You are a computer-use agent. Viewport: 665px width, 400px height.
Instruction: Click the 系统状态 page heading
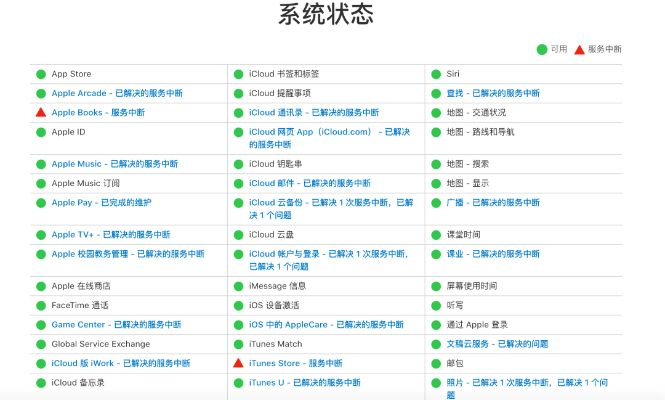coord(326,14)
